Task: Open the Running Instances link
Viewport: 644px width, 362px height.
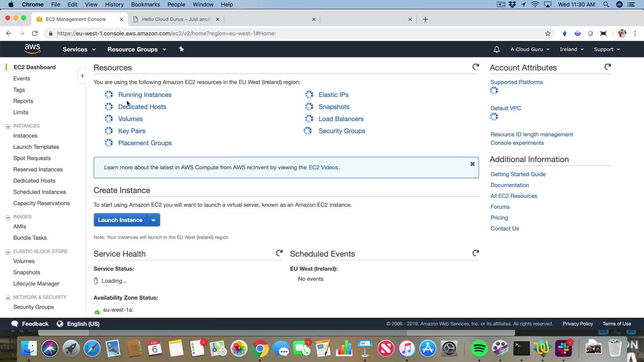Action: tap(145, 95)
